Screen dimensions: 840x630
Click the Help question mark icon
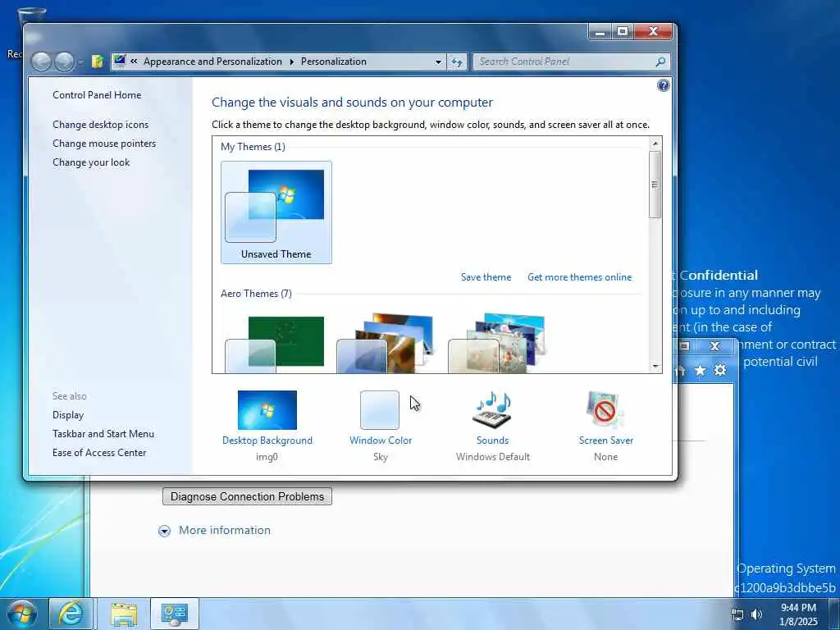point(663,85)
